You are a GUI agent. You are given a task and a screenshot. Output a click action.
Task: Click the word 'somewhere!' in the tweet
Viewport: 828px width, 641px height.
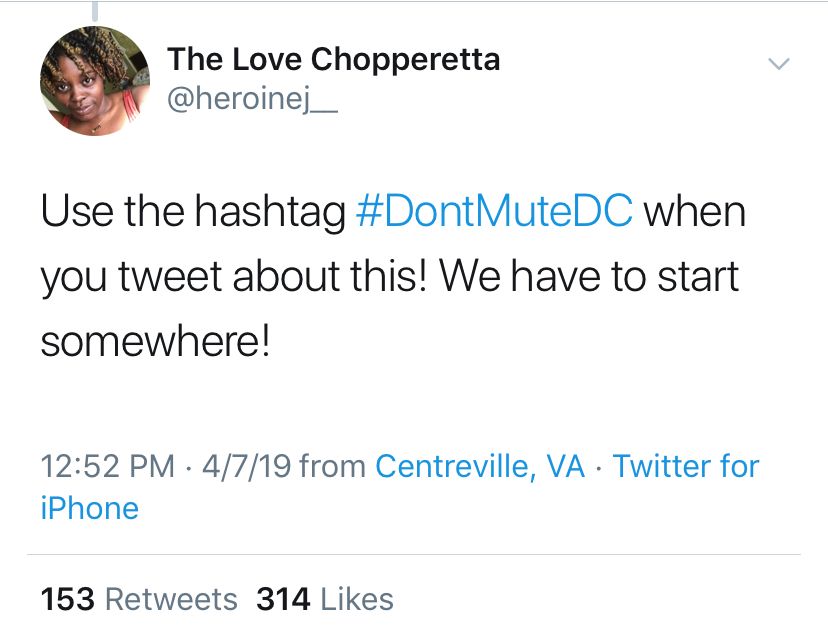[x=155, y=342]
